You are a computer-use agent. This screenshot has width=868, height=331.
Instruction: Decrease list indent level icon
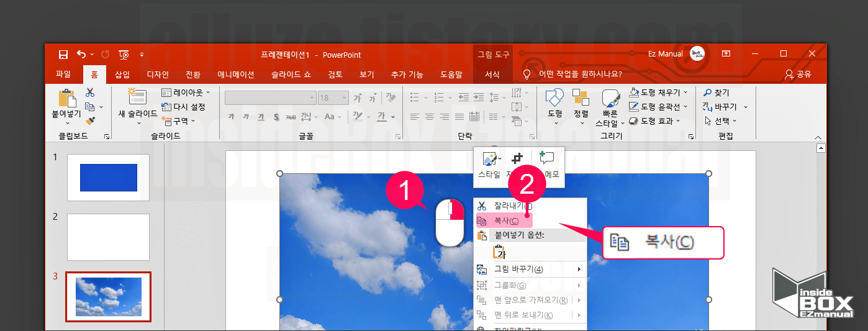pos(463,97)
